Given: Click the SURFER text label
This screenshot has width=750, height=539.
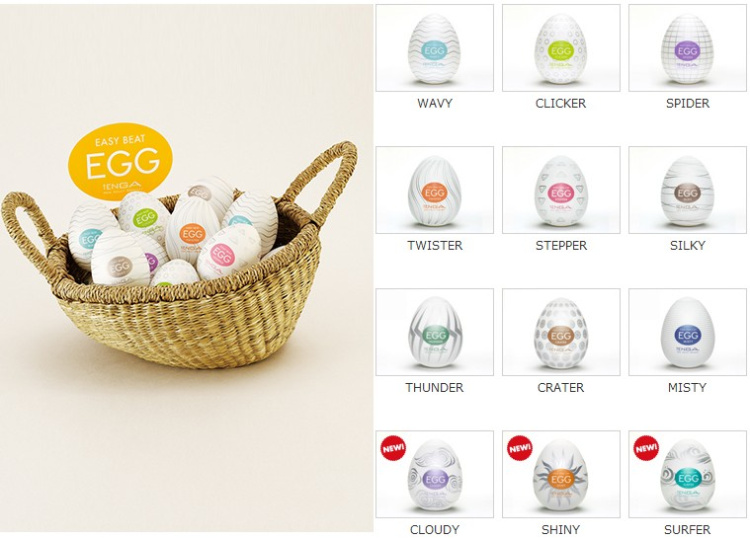Looking at the screenshot, I should (687, 529).
